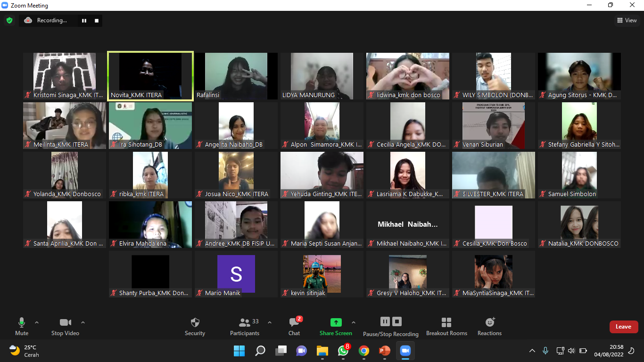644x362 pixels.
Task: Open Breakout Rooms
Action: [446, 326]
